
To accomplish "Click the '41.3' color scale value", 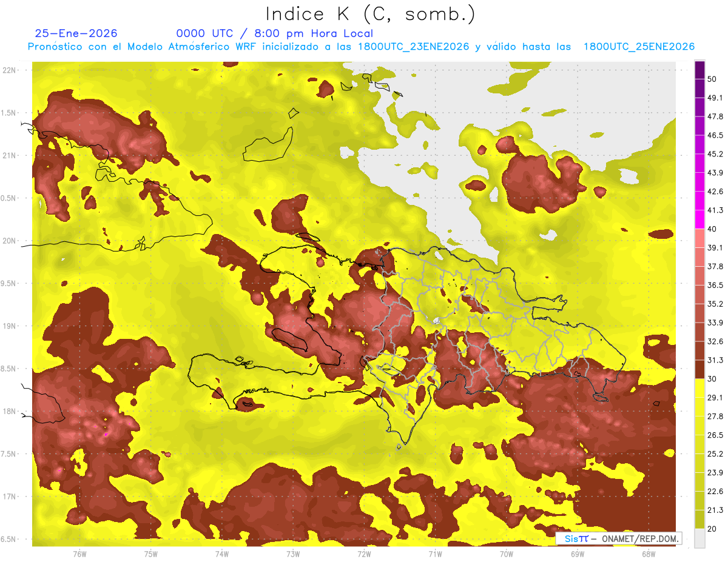I will pos(715,210).
